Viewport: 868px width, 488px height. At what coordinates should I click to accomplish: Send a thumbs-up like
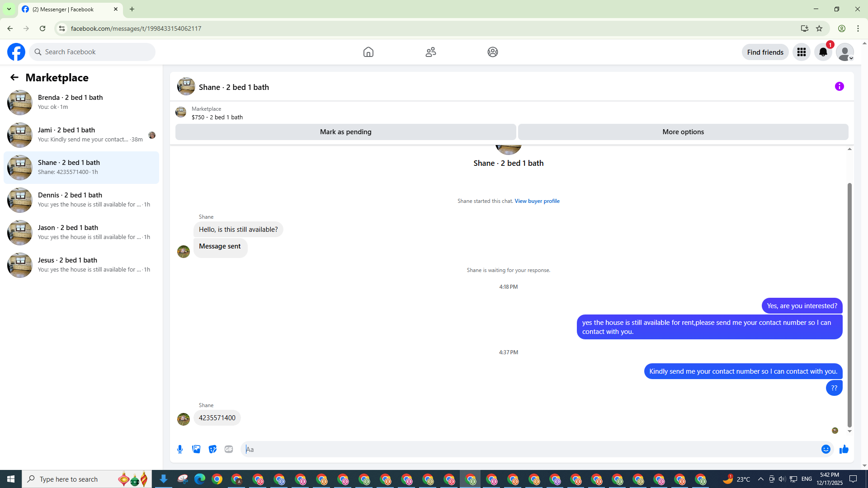click(844, 449)
